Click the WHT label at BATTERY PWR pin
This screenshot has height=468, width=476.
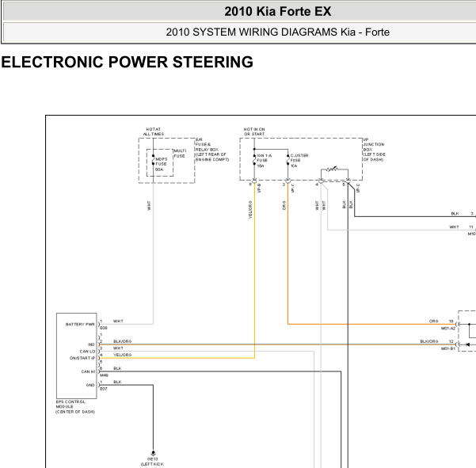[118, 321]
